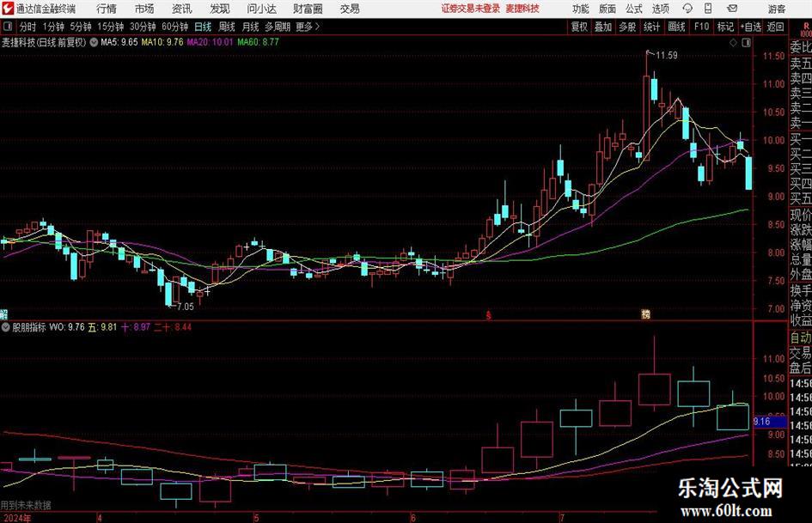Click the 股朋指标 indicator name
The image size is (812, 523).
tap(29, 327)
